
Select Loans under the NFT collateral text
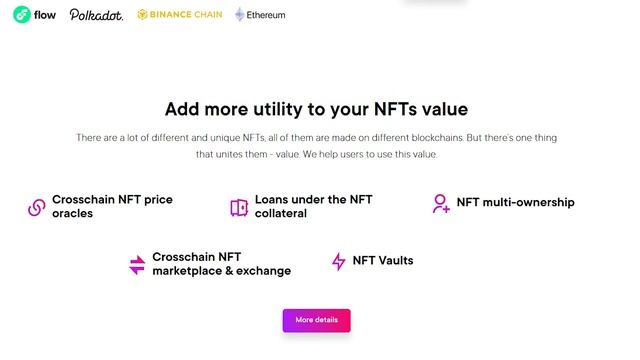(x=313, y=206)
